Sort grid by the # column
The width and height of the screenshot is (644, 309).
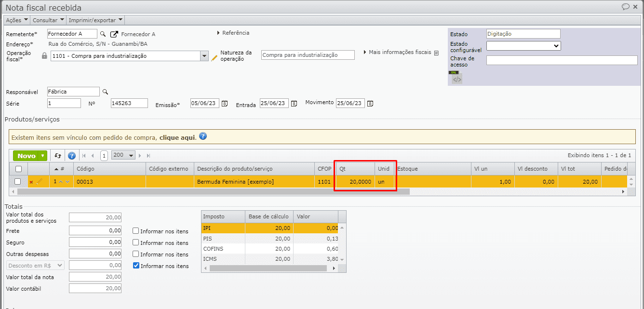61,169
